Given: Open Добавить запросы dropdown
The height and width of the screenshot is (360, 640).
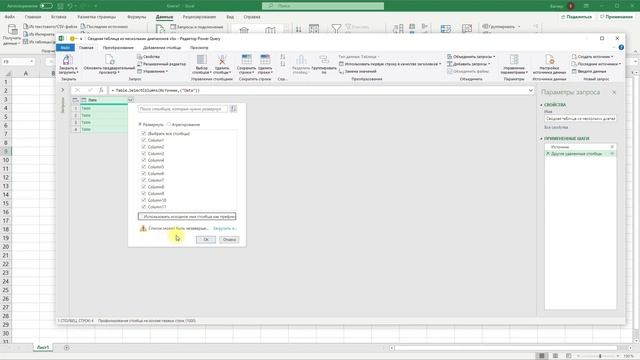Looking at the screenshot, I should (x=469, y=64).
